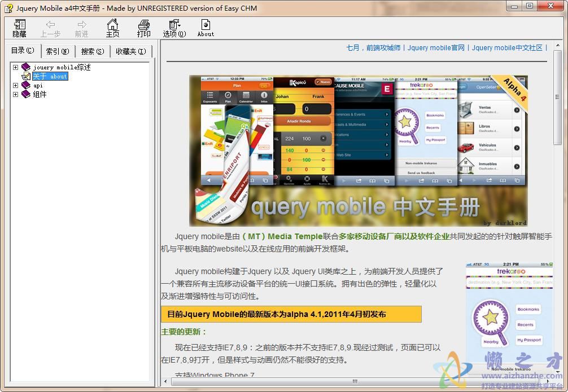568x392 pixels.
Task: Open the 主页 (Home) page icon
Action: (112, 28)
